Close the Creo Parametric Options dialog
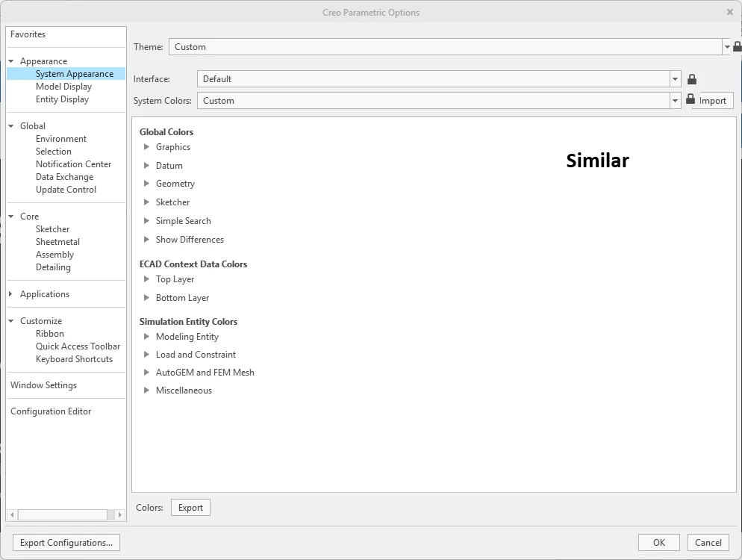The height and width of the screenshot is (560, 742). click(730, 12)
